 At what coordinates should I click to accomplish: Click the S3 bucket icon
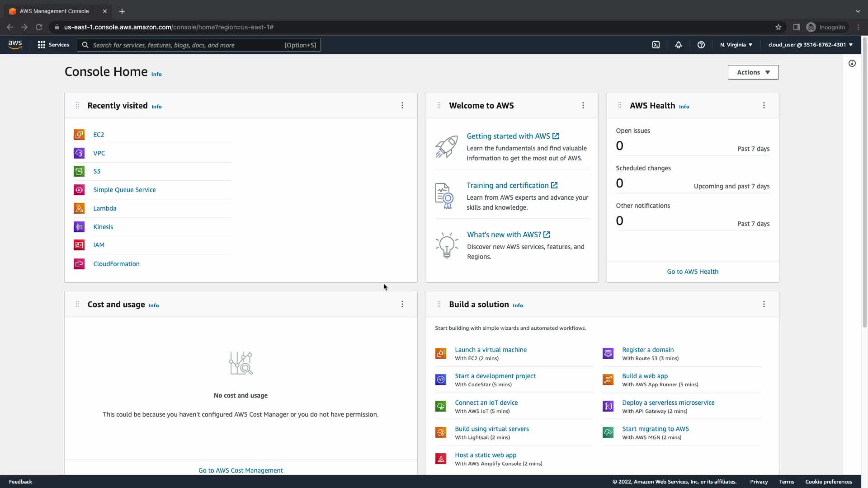coord(79,171)
